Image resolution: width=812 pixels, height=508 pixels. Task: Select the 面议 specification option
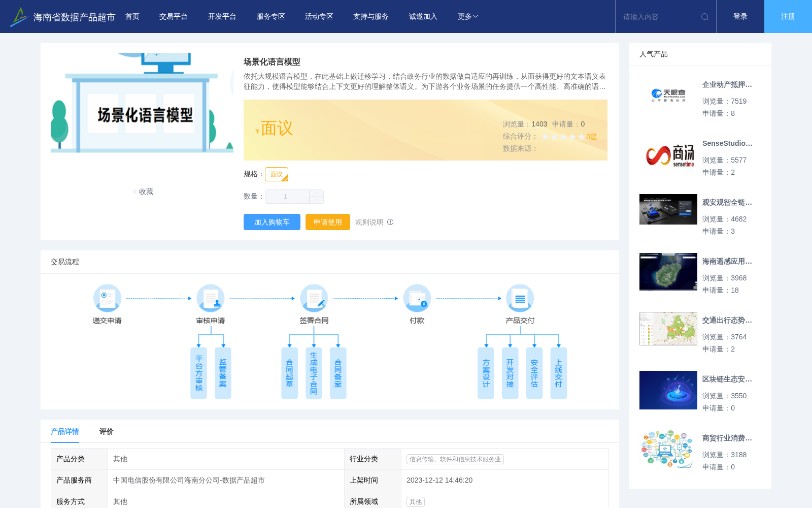[277, 174]
